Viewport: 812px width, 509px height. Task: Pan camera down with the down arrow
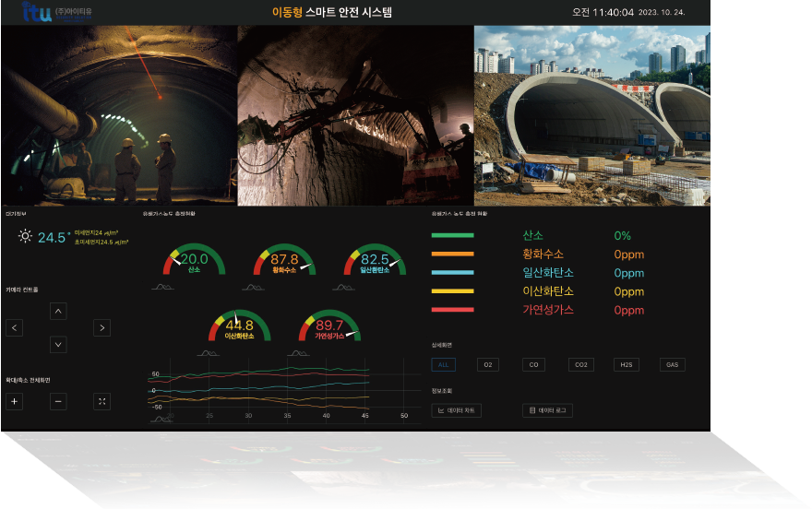pos(58,345)
